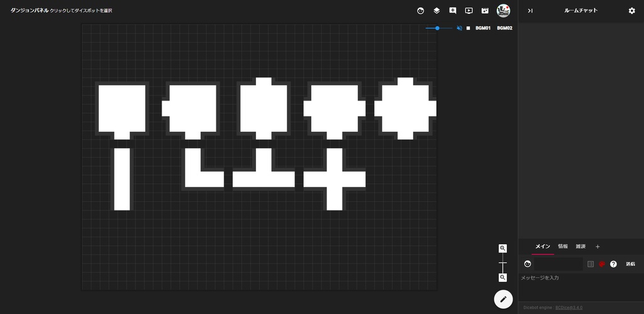Click the ダンジョンパネル panel heading
This screenshot has width=644, height=314.
click(x=30, y=11)
